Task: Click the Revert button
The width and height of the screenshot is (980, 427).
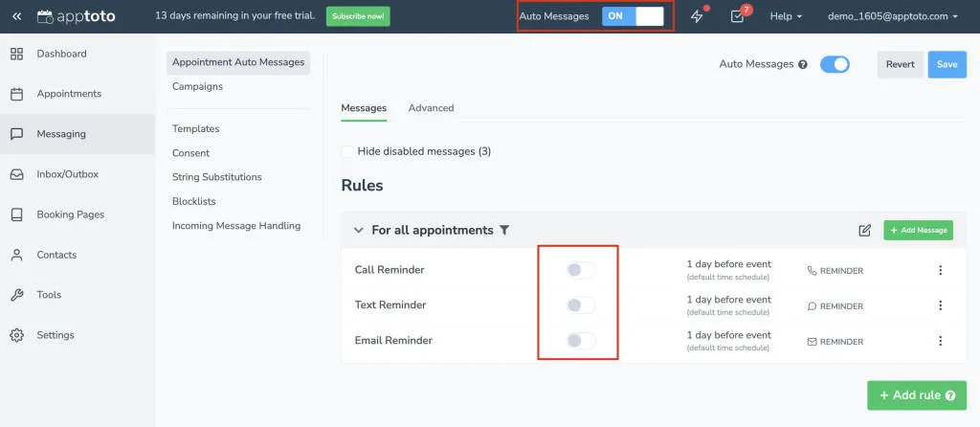Action: tap(900, 64)
